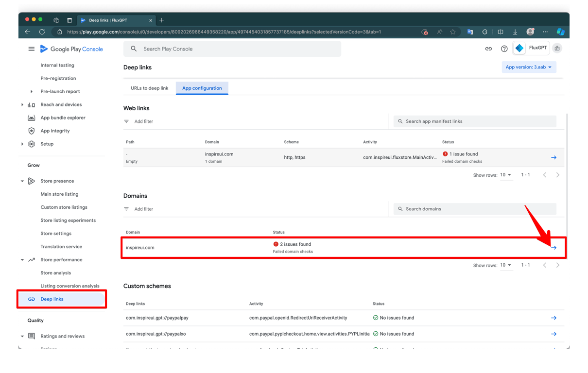Click the browser address bar URL
The height and width of the screenshot is (373, 588).
[224, 32]
